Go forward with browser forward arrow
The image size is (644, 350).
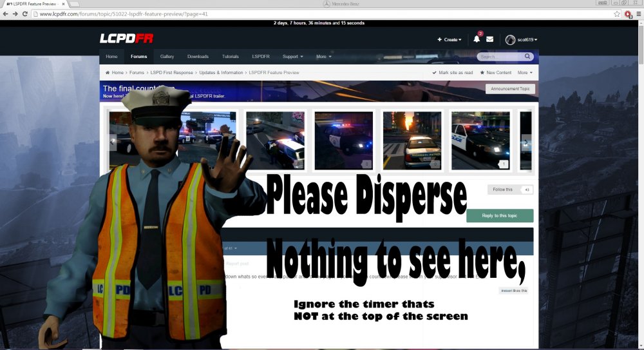pos(15,14)
